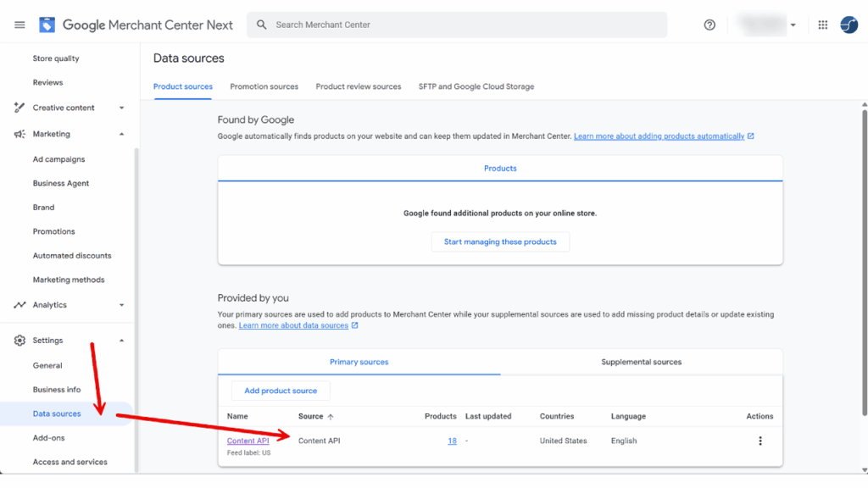Screen dimensions: 868x488
Task: Click Start managing these products
Action: point(500,241)
